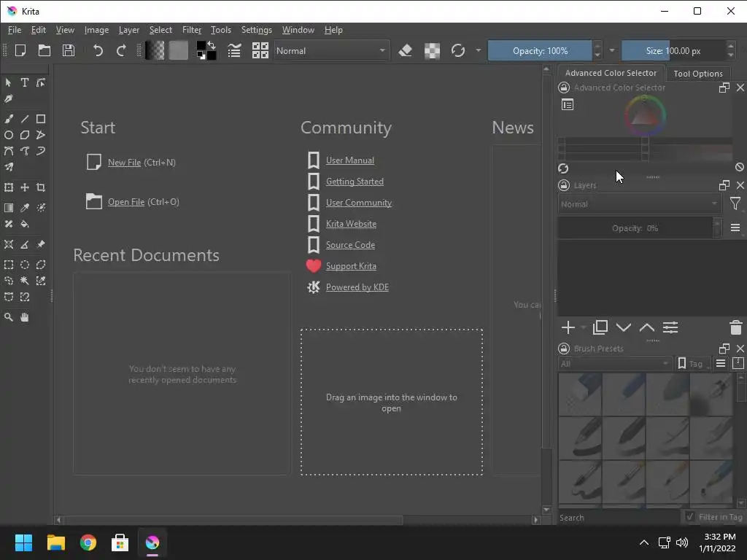This screenshot has width=747, height=560.
Task: Select the Transform tool
Action: point(9,187)
